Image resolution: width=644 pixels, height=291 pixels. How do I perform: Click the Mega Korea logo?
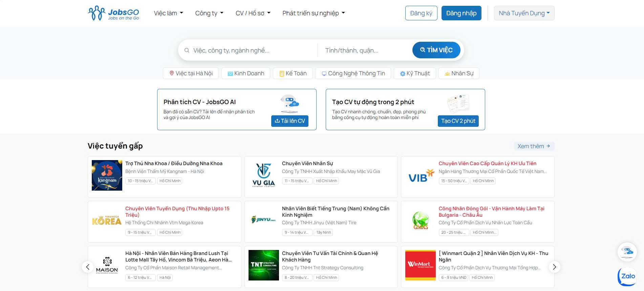coord(107,220)
